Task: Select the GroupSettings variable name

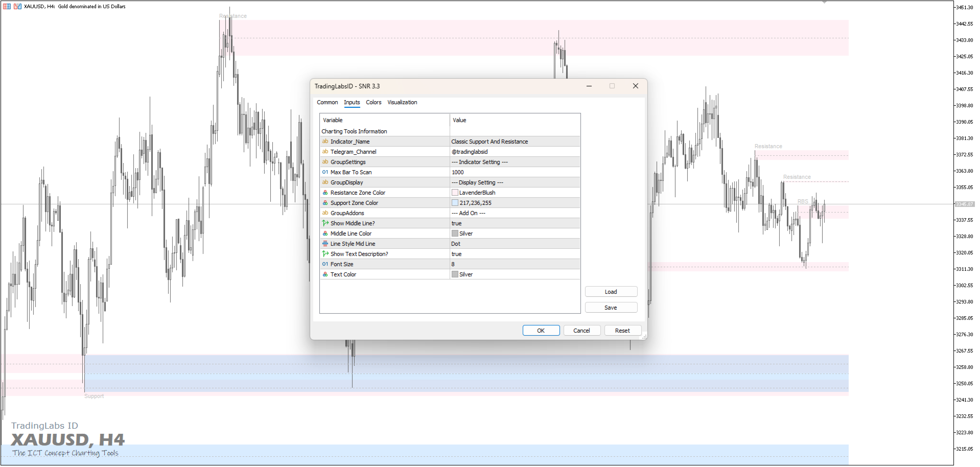Action: pyautogui.click(x=348, y=162)
